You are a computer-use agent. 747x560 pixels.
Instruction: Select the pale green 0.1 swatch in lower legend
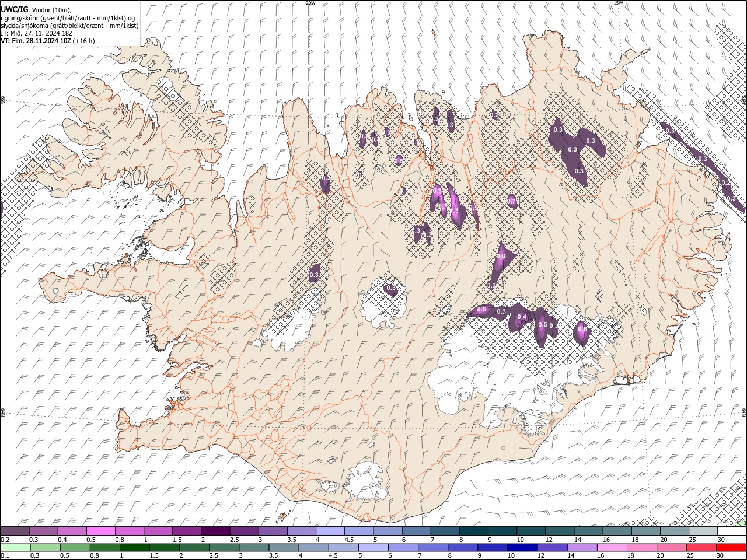point(15,548)
